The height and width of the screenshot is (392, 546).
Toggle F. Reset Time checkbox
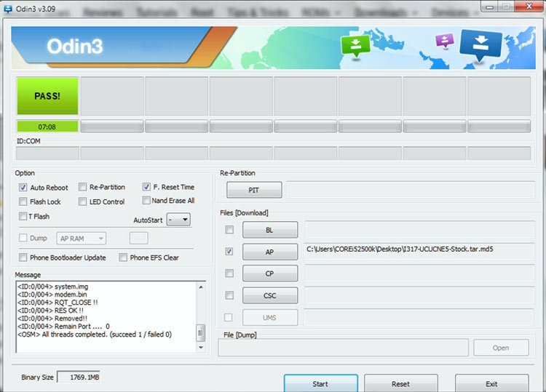(x=146, y=187)
